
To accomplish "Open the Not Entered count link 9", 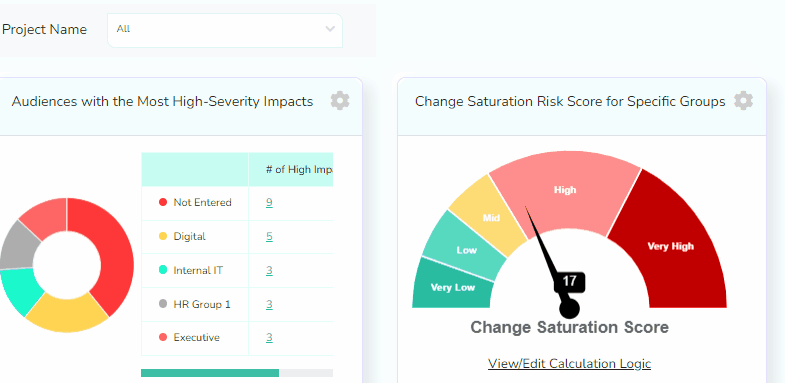I will [269, 203].
